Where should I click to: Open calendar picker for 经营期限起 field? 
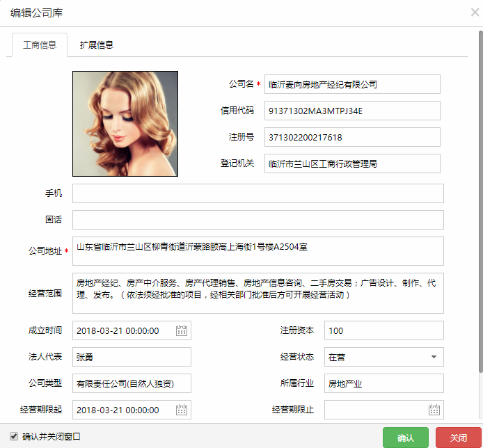click(182, 410)
